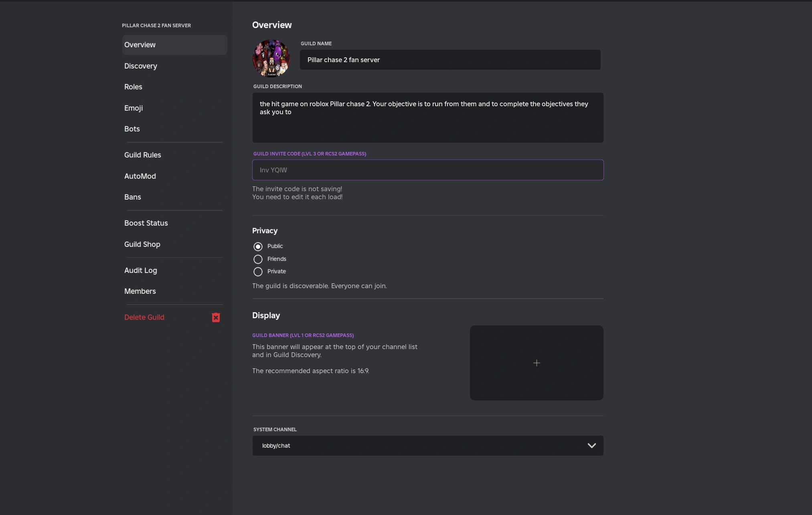This screenshot has height=515, width=812.
Task: Open the Audit Log
Action: [x=140, y=270]
